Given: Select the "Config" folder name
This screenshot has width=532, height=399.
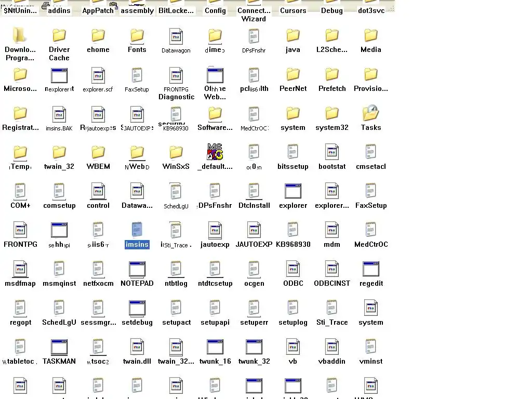Looking at the screenshot, I should click(x=215, y=10).
